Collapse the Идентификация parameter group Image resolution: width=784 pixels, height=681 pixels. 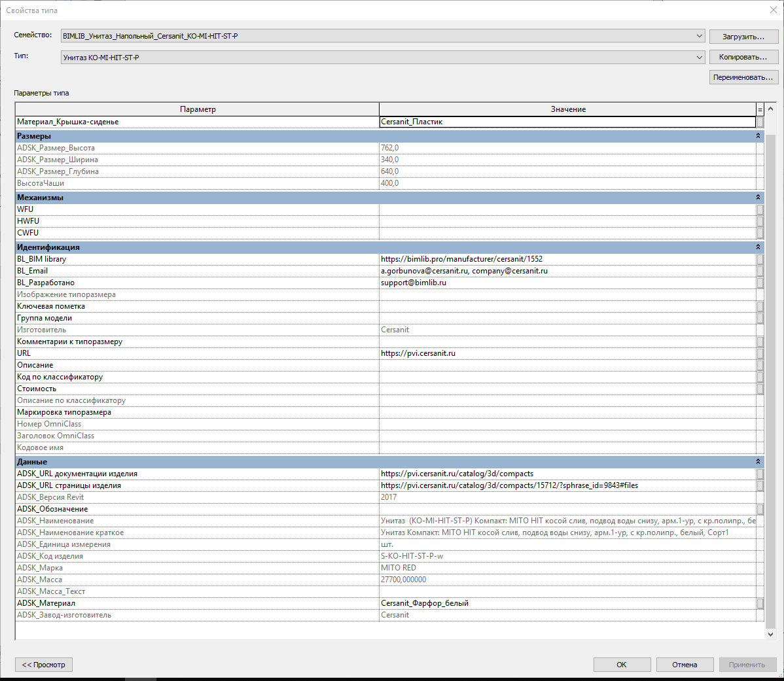(758, 247)
